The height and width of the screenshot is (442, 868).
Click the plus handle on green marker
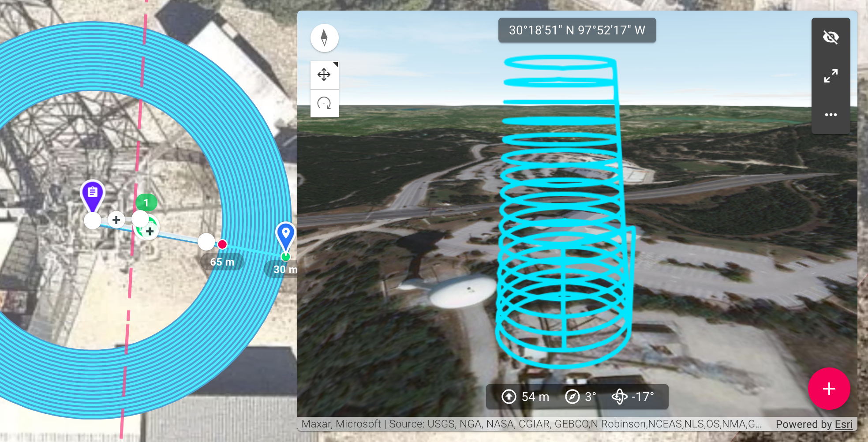click(x=150, y=231)
